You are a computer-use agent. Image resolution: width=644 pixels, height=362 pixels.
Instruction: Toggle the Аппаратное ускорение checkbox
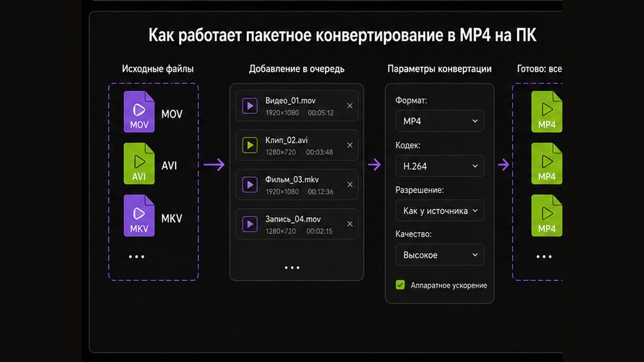[400, 285]
